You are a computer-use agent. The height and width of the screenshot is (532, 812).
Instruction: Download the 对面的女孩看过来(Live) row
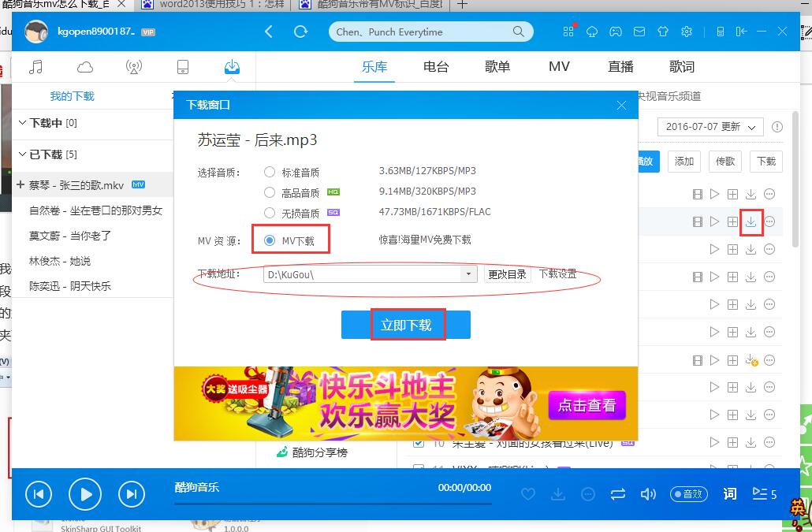tap(751, 442)
